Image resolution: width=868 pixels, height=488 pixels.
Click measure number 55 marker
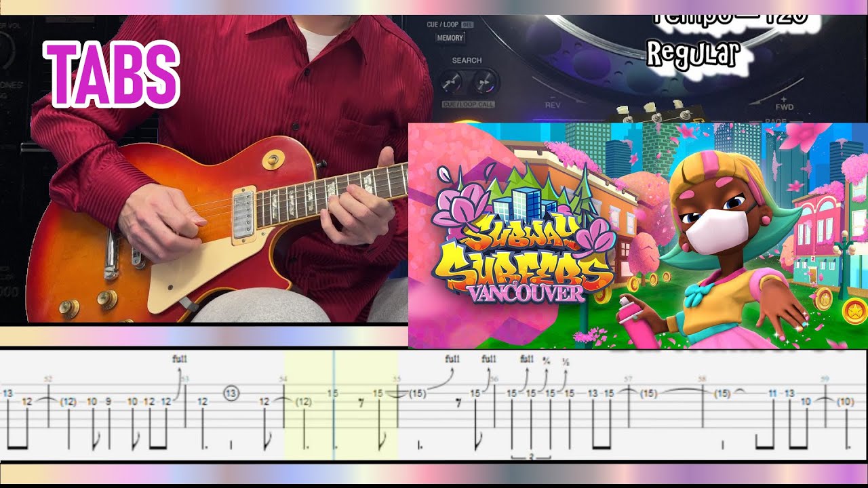point(397,379)
